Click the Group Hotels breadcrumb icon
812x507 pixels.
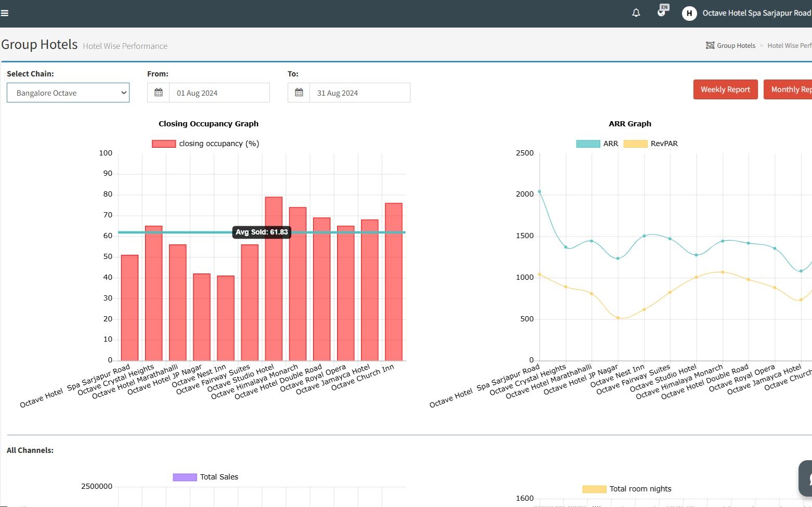coord(710,45)
